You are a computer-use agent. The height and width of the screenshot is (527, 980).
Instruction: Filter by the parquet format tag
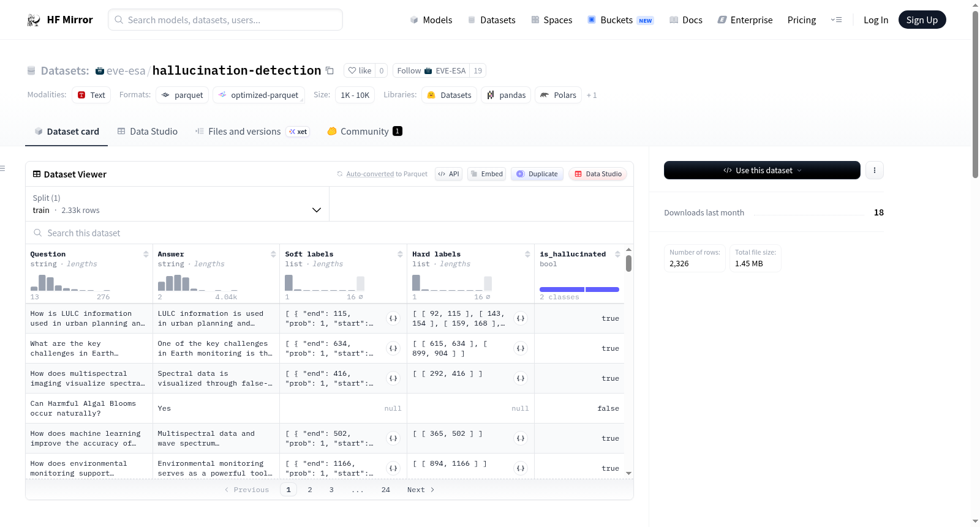point(182,95)
